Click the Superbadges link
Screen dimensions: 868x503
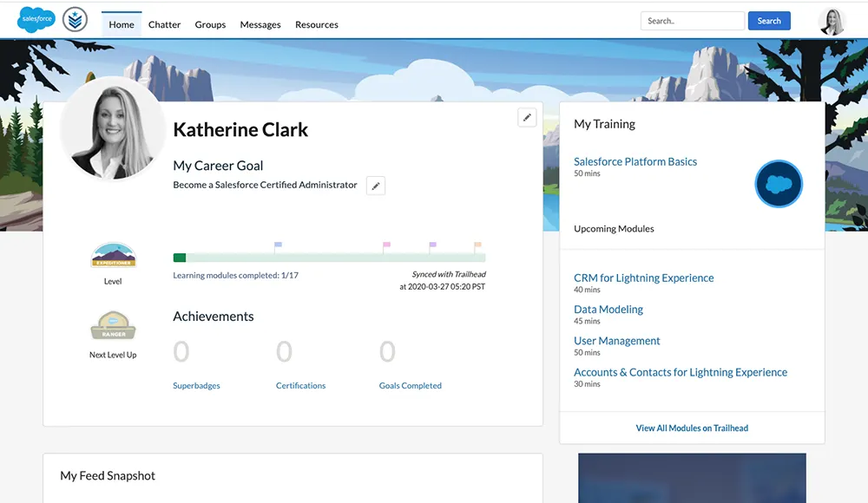[x=196, y=386]
